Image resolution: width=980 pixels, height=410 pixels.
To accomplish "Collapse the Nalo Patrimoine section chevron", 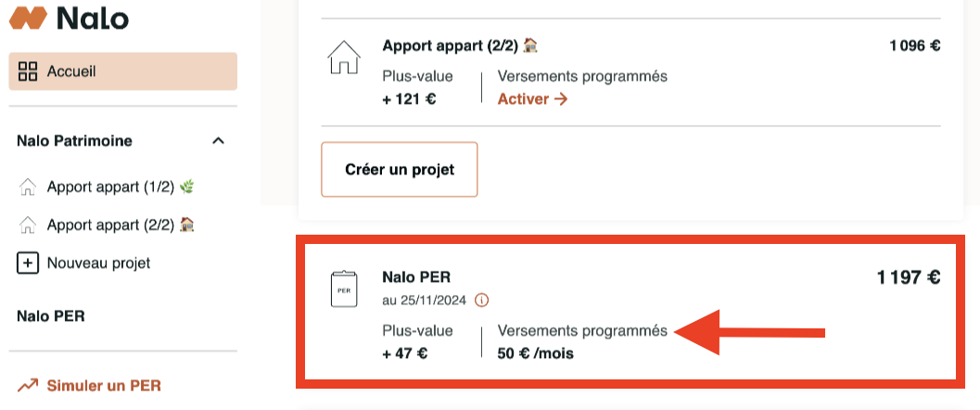I will (x=218, y=141).
